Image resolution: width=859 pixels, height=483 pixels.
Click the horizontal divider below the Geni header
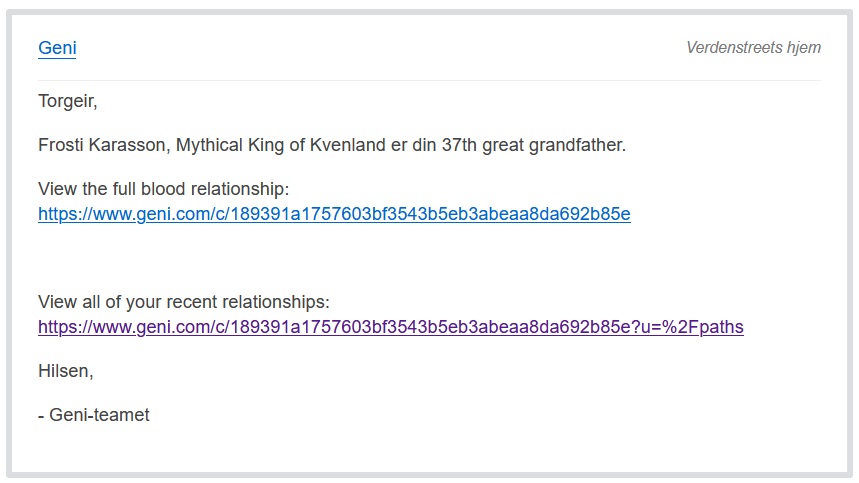tap(430, 80)
